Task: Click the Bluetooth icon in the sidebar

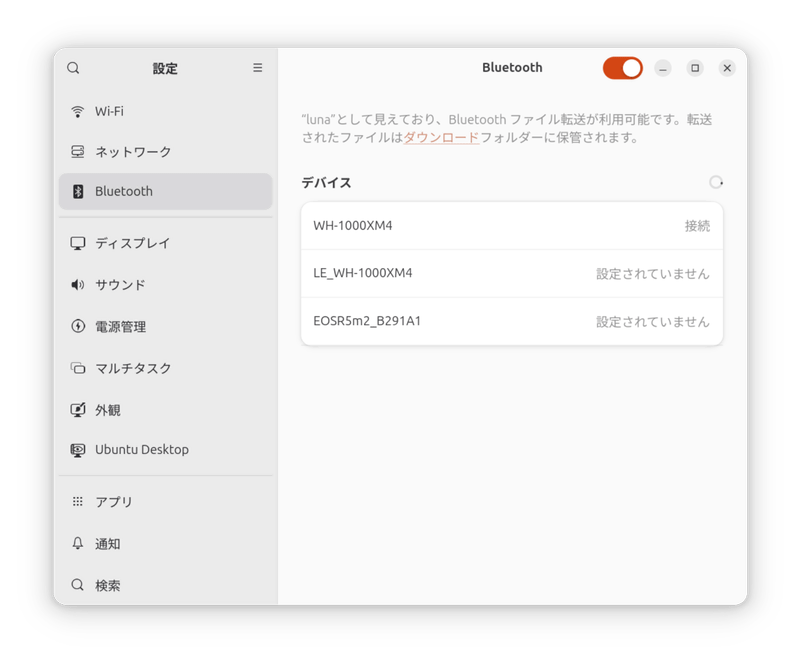Action: coord(77,191)
